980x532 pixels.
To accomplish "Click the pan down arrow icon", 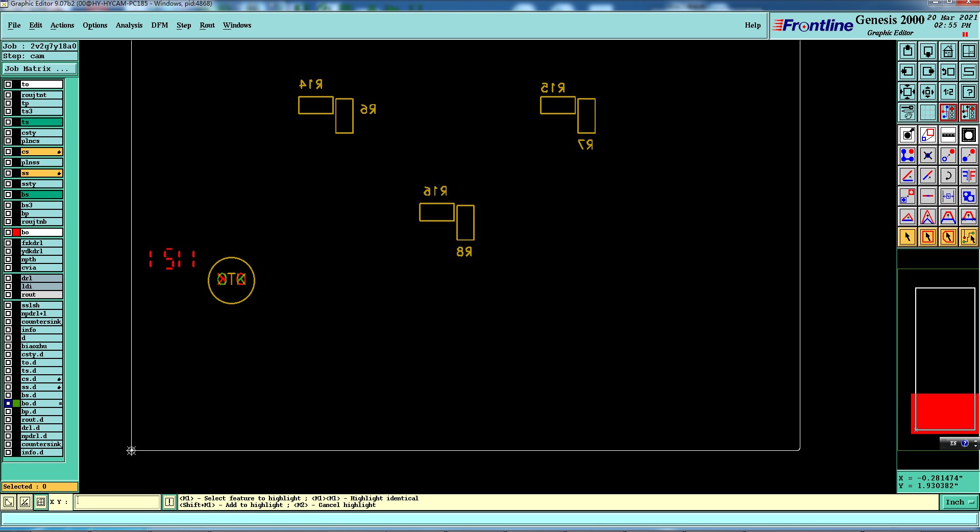I will (928, 51).
